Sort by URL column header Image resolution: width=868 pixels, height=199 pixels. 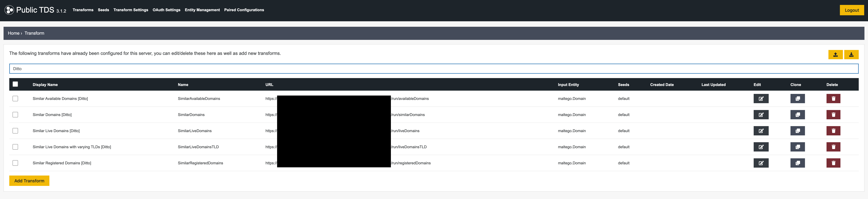tap(269, 85)
